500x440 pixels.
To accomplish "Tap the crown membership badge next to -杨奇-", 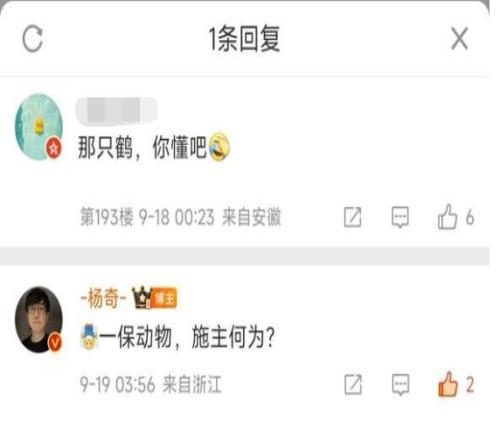I will (142, 298).
